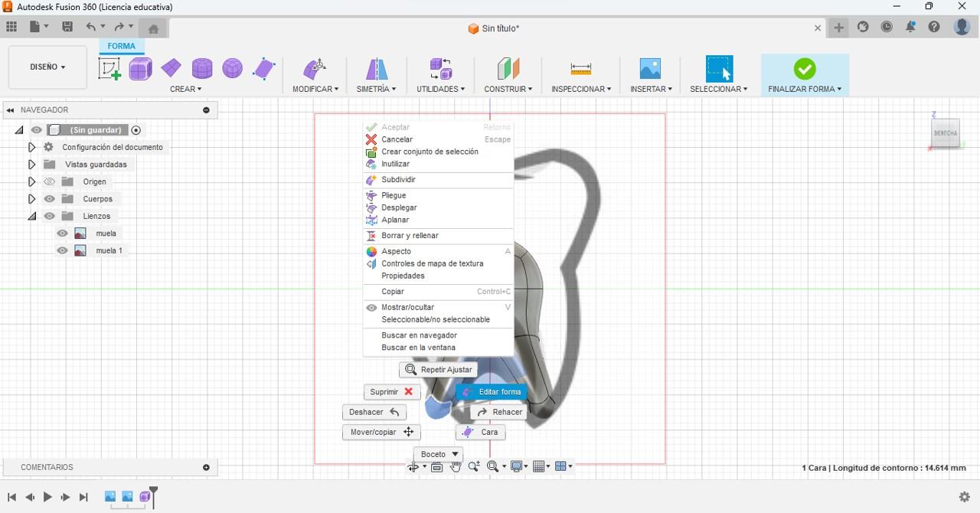
Task: Click the Seleccionar window selection icon
Action: (x=719, y=69)
